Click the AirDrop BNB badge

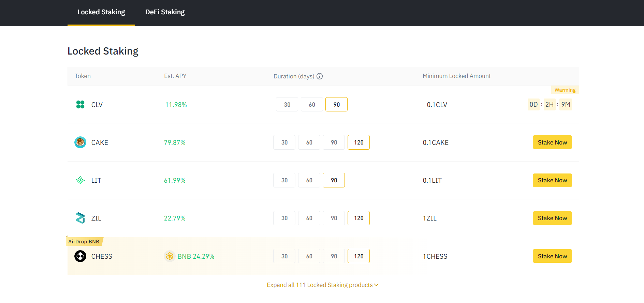[84, 241]
